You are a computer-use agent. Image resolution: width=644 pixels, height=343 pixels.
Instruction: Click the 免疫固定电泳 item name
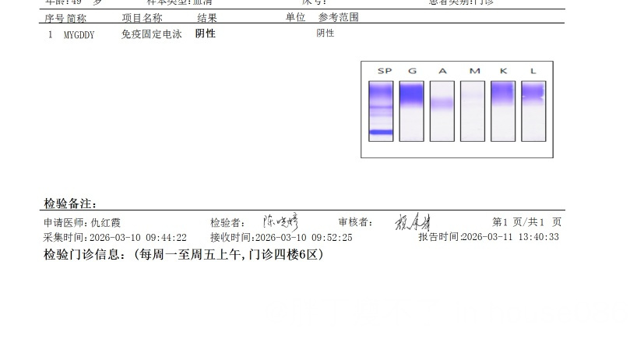coord(152,34)
